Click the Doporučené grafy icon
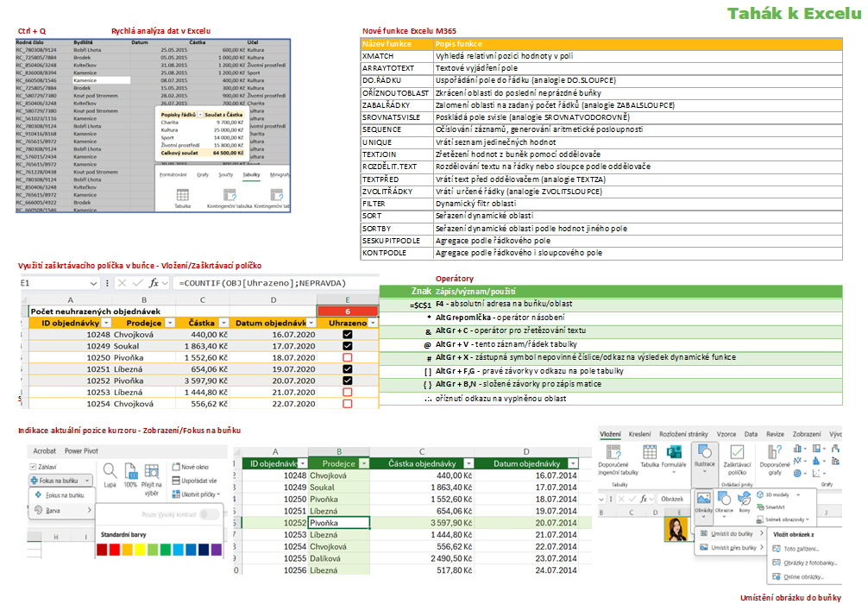Viewport: 868px width, 604px height. point(775,452)
